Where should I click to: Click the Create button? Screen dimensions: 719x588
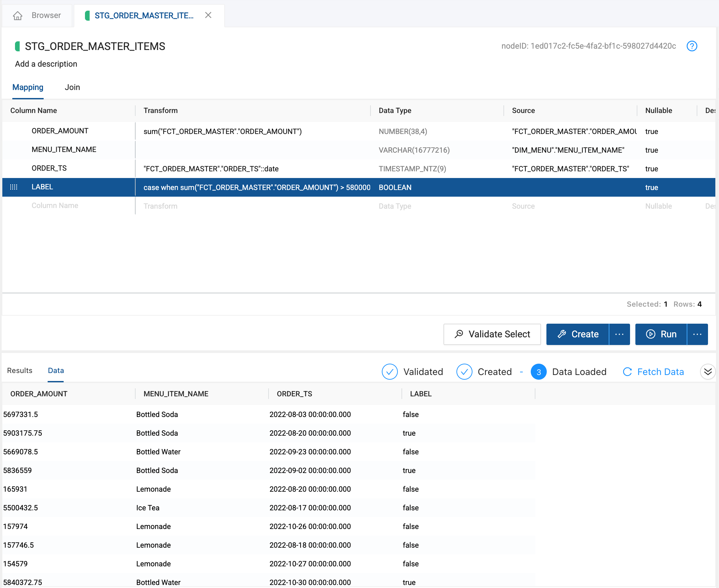coord(577,334)
